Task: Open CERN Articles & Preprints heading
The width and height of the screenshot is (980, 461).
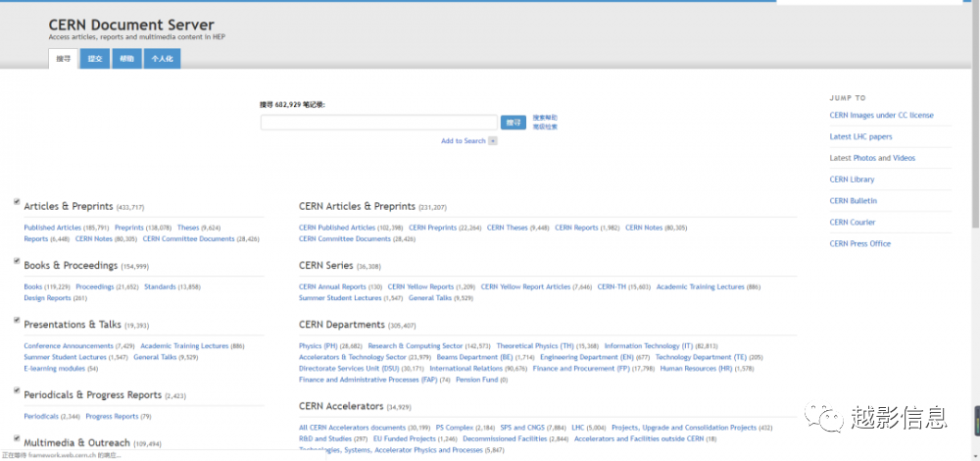Action: click(357, 206)
